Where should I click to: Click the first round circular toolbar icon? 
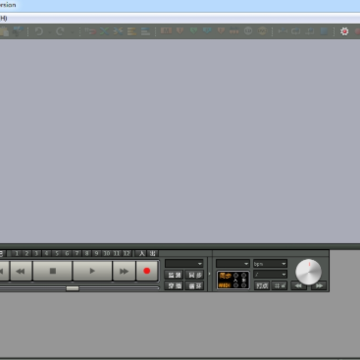(x=248, y=31)
